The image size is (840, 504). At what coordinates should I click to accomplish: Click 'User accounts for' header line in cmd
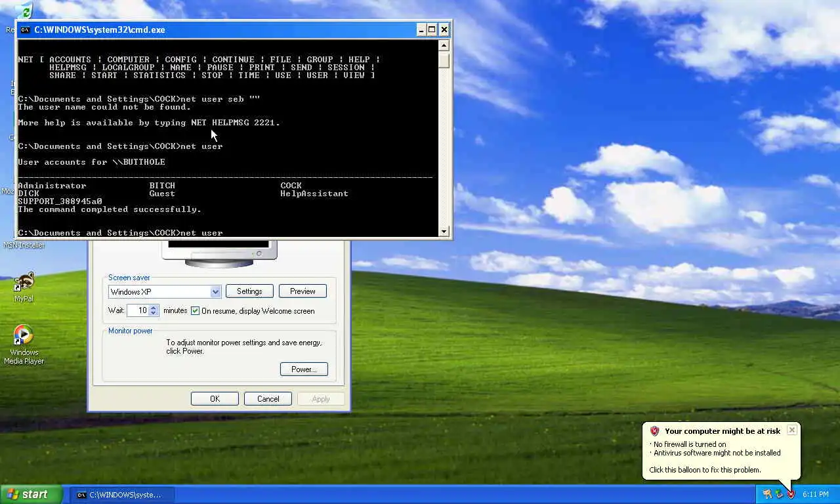pos(91,162)
